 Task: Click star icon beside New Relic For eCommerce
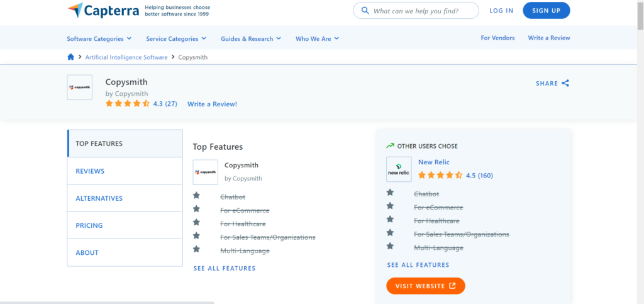click(390, 206)
